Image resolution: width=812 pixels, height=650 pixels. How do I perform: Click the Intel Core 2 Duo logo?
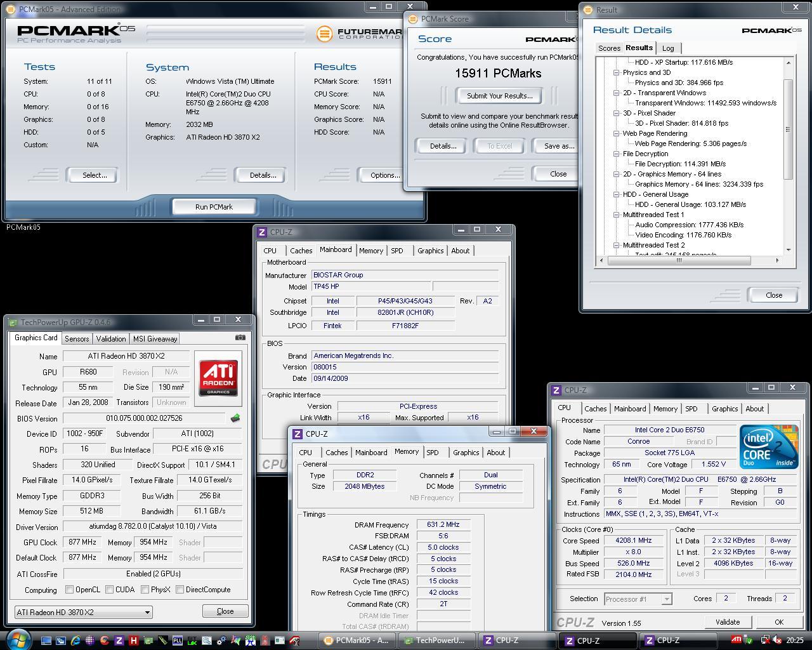(769, 447)
